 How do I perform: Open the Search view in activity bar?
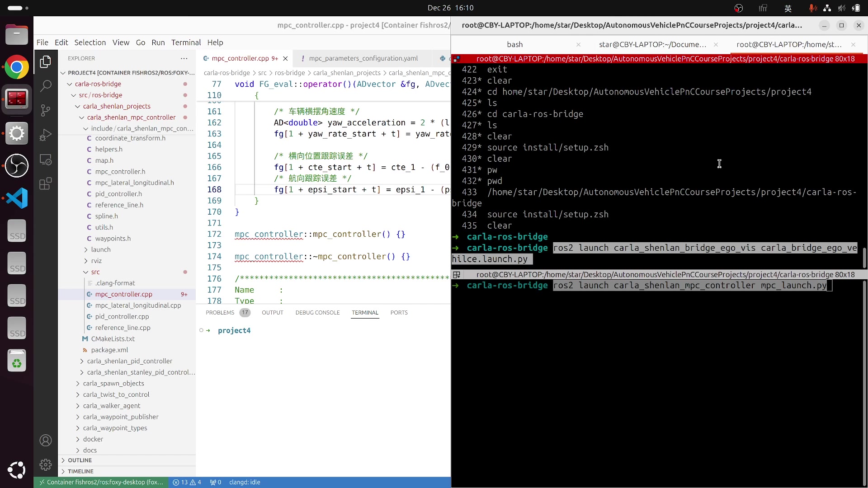pos(46,86)
